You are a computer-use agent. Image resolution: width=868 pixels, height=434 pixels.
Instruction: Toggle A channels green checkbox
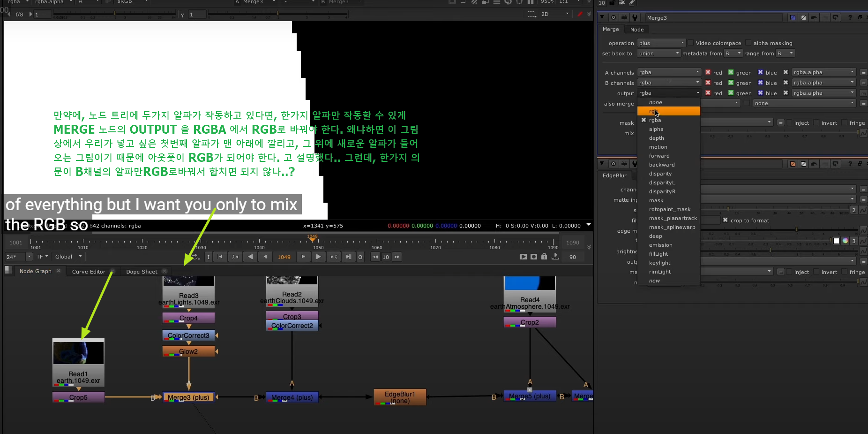[x=731, y=72]
